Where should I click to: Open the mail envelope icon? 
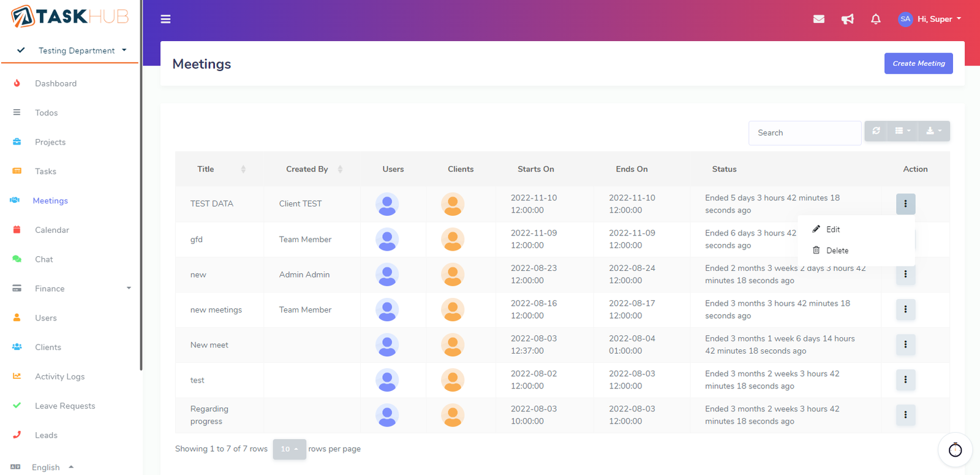(x=818, y=19)
